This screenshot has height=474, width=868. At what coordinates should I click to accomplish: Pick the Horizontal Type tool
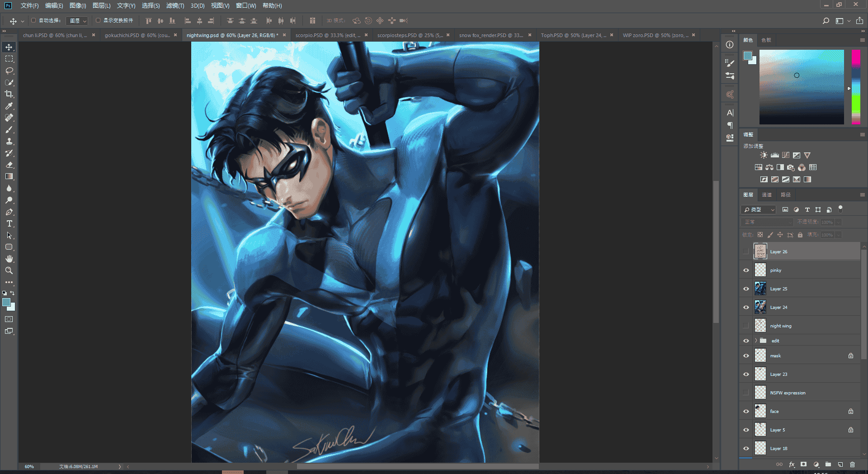pos(9,223)
